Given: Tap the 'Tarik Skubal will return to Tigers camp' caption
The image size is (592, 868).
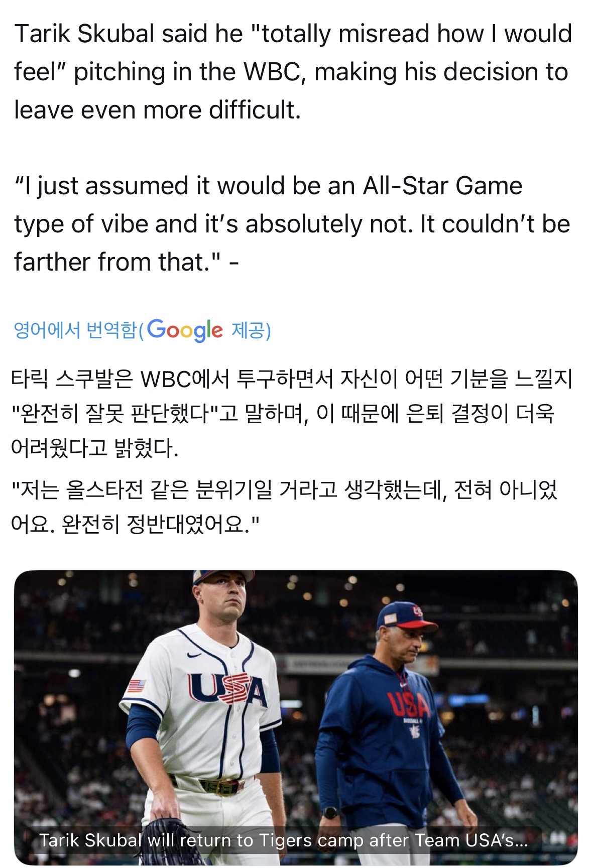Looking at the screenshot, I should [283, 840].
